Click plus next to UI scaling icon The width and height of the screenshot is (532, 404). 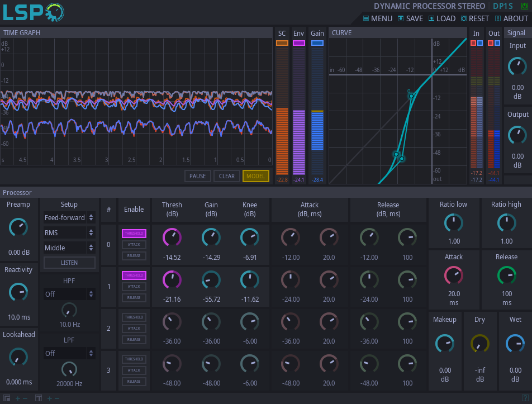[18, 398]
